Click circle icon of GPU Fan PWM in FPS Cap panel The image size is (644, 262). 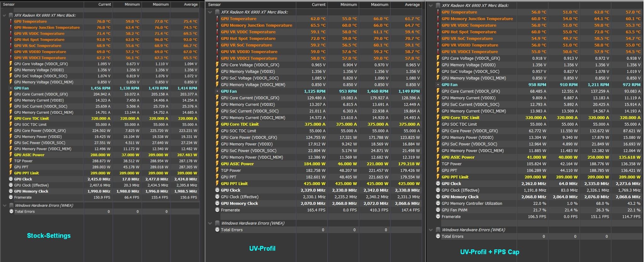tap(438, 210)
